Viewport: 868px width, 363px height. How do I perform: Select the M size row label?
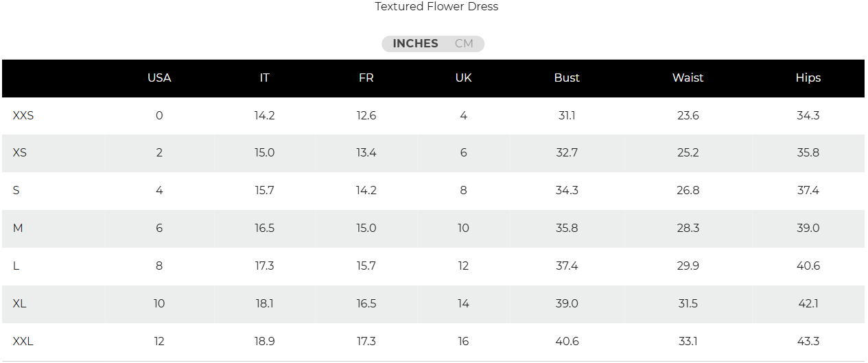click(x=18, y=229)
